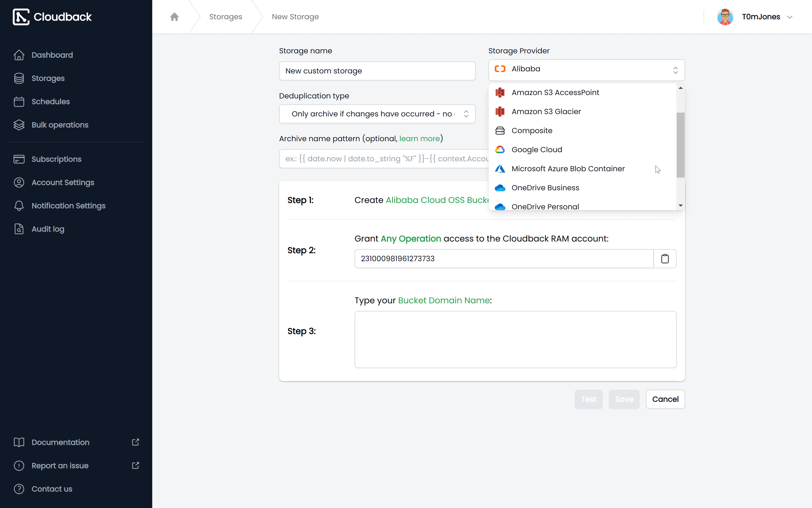Screen dimensions: 812x508
Task: Open the Storage Provider Alibaba dropdown
Action: [586, 70]
